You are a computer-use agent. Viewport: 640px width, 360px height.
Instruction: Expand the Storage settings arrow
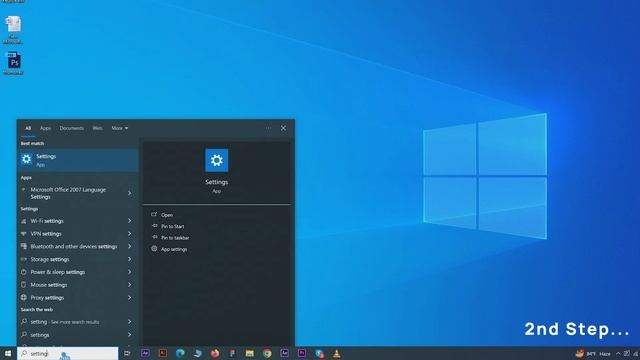click(x=129, y=259)
